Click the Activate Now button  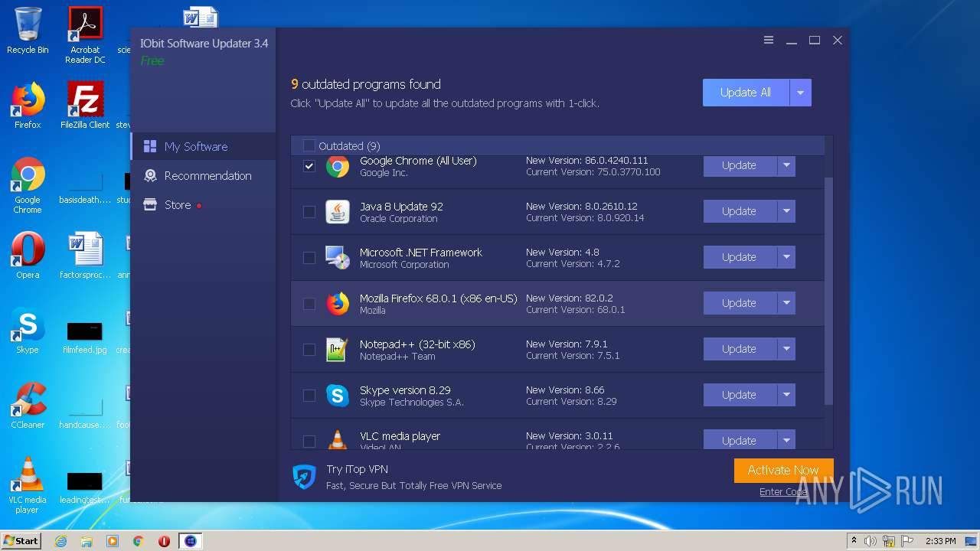click(783, 471)
